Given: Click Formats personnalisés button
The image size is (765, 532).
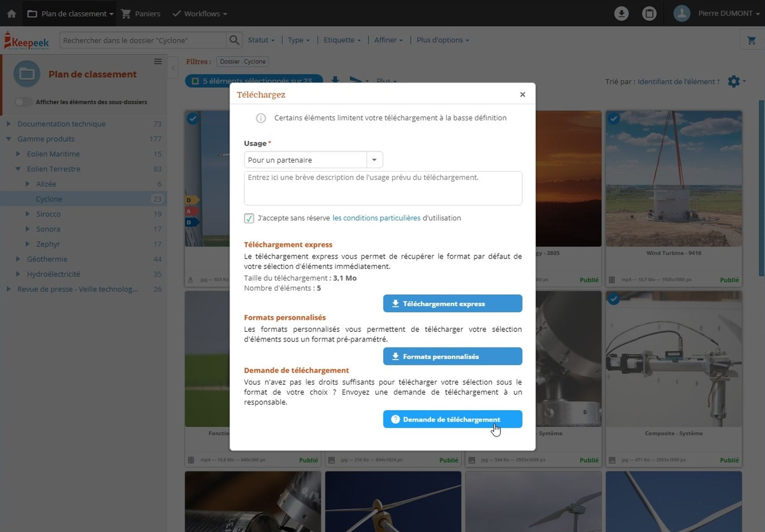Looking at the screenshot, I should pyautogui.click(x=452, y=356).
